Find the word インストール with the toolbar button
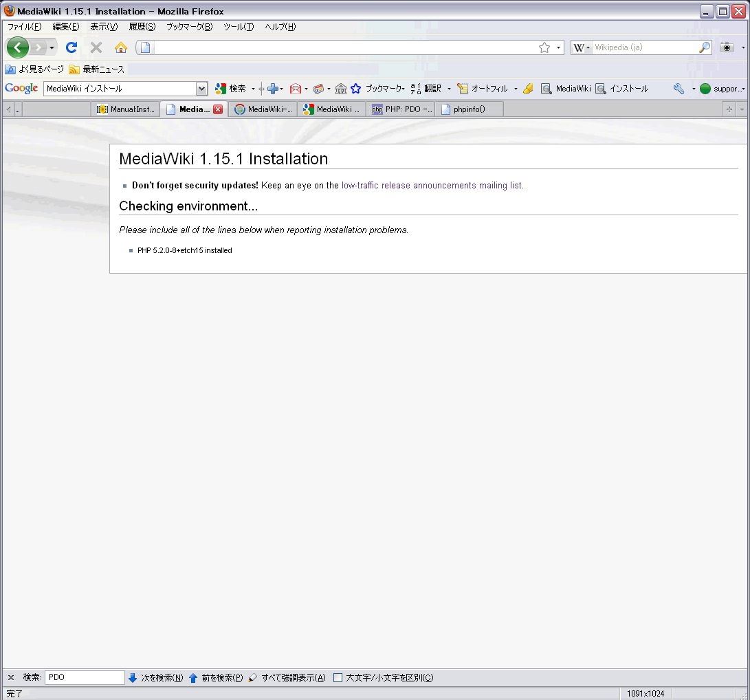Screen dimensions: 750x700 622,89
